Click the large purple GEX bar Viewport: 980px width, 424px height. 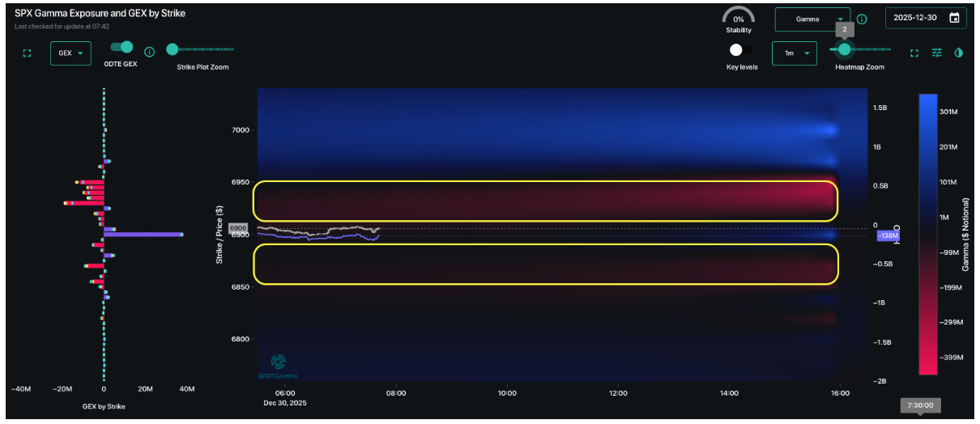[x=143, y=234]
